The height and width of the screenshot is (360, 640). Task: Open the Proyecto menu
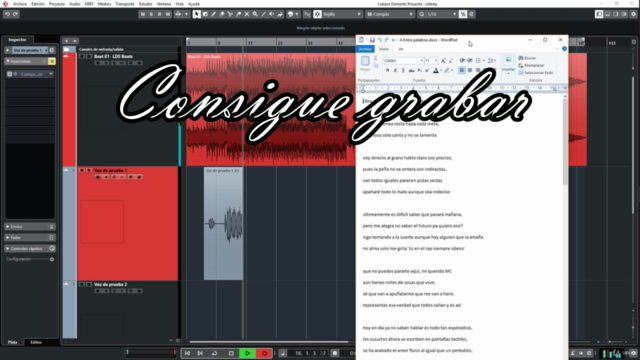(x=57, y=4)
